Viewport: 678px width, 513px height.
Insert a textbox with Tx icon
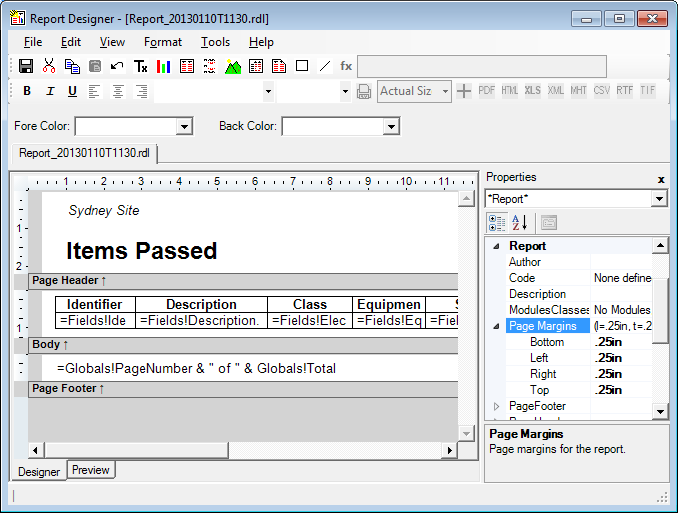(x=141, y=66)
